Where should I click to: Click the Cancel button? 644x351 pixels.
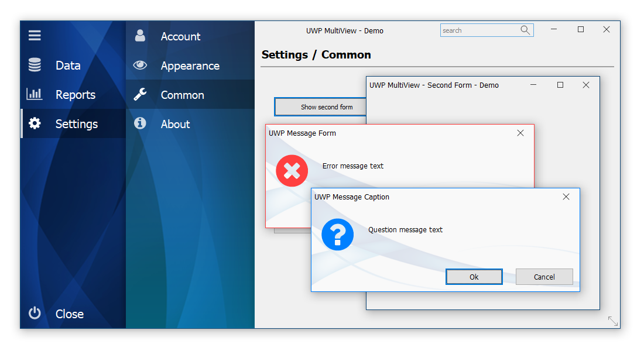[x=544, y=277]
